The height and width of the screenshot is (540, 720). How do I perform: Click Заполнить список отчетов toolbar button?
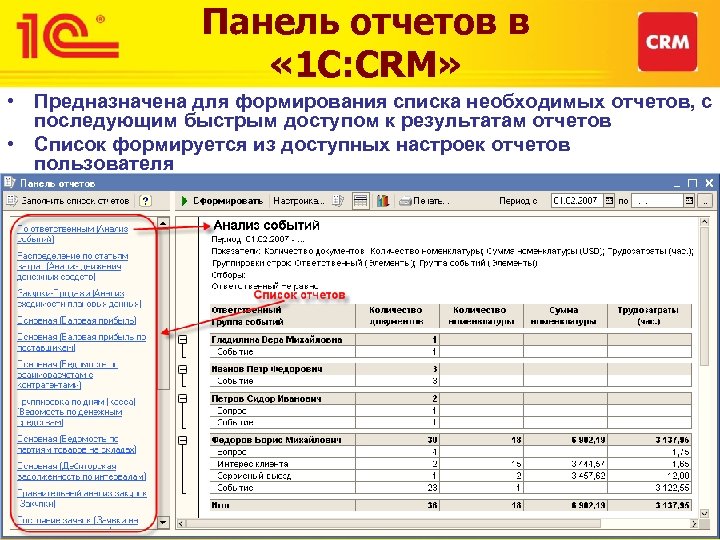68,201
